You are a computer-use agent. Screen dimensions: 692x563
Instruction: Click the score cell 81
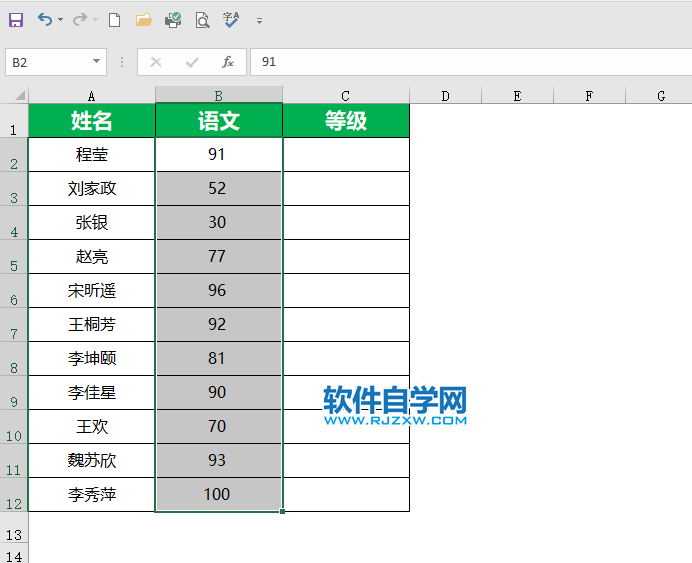pyautogui.click(x=219, y=358)
